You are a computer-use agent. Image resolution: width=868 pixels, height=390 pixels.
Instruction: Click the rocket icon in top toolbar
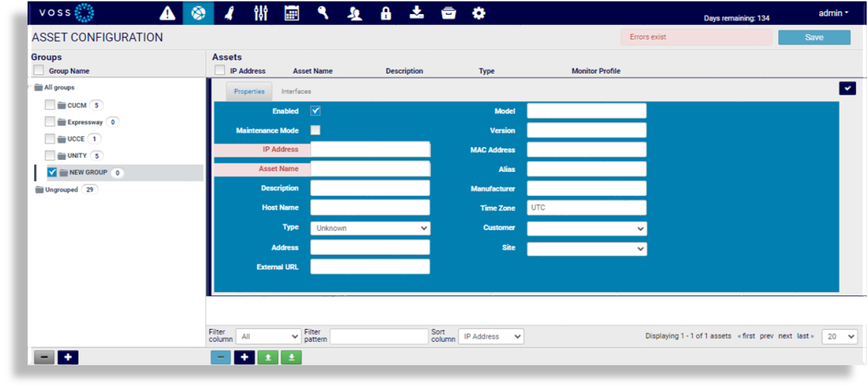tap(229, 13)
